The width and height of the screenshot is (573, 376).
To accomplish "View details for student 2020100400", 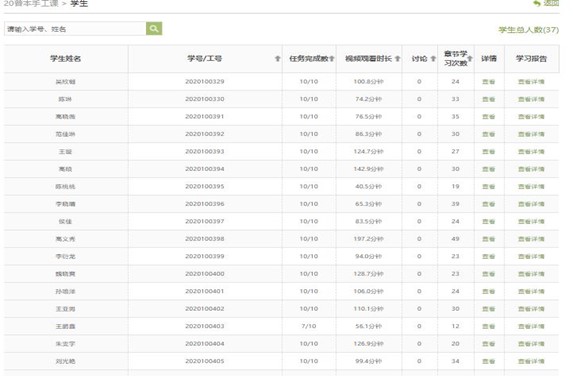I will click(489, 274).
